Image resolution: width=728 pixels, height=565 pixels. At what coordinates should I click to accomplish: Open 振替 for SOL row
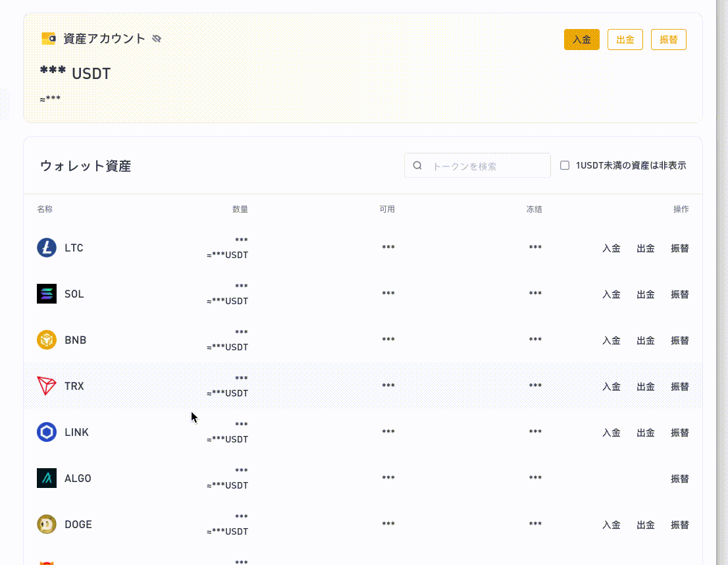680,294
